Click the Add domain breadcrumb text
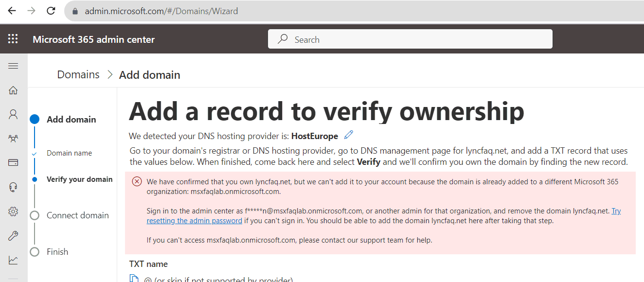The height and width of the screenshot is (282, 644). pos(150,75)
